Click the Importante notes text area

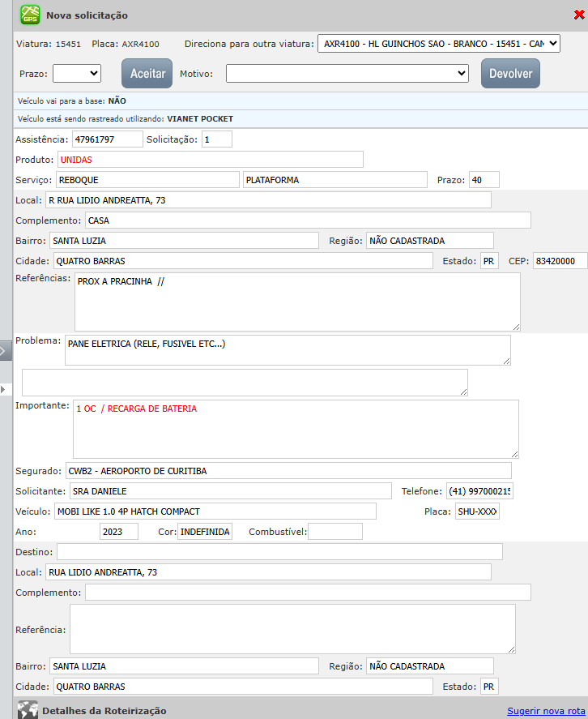pos(295,430)
